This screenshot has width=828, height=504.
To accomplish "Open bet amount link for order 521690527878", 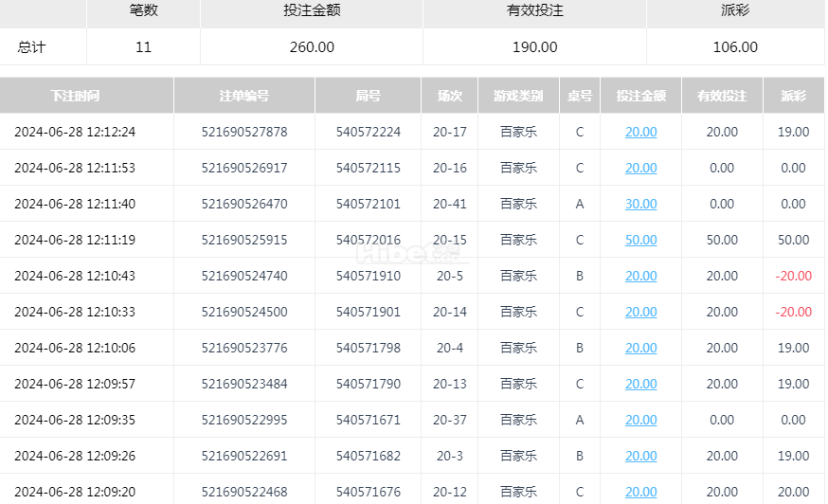I will coord(640,132).
